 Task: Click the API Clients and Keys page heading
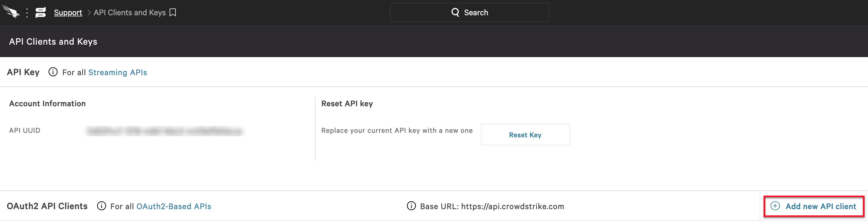pyautogui.click(x=52, y=41)
